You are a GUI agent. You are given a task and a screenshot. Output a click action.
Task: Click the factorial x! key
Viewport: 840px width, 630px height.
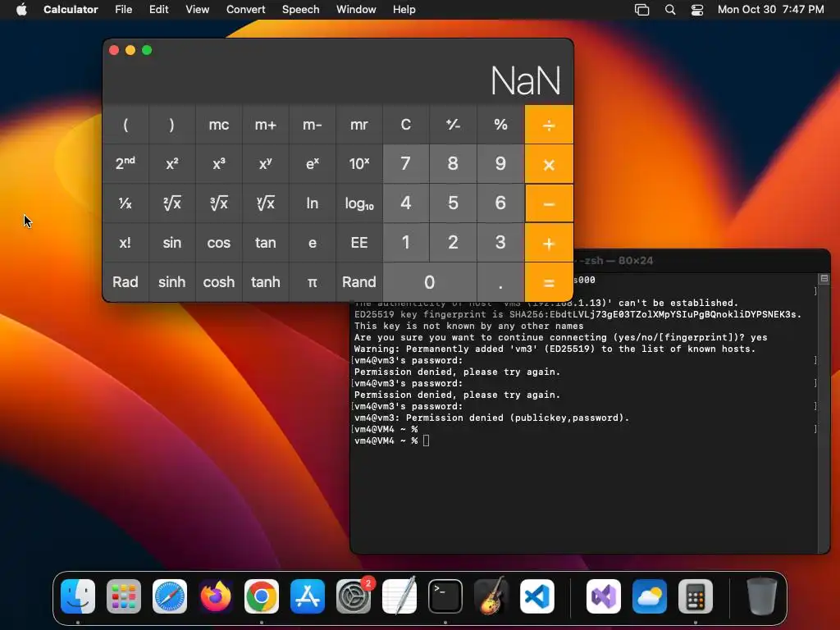[x=126, y=243]
